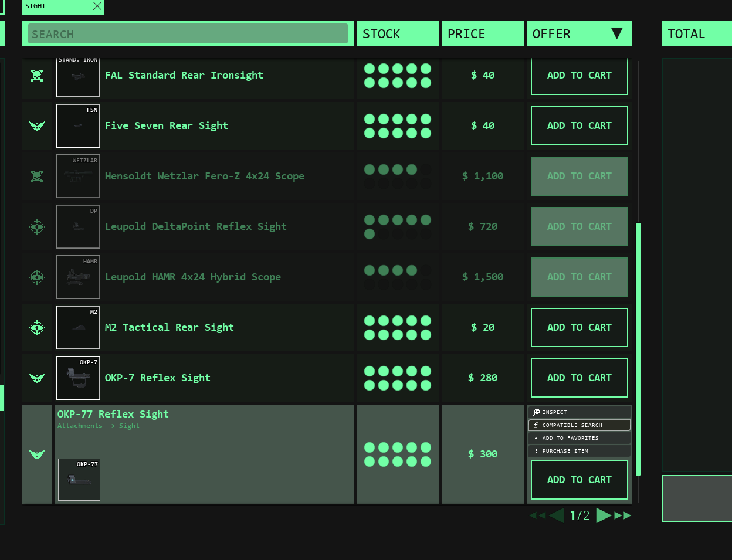732x560 pixels.
Task: Open Hensoldt Wetzlar scope thumbnail
Action: [78, 176]
